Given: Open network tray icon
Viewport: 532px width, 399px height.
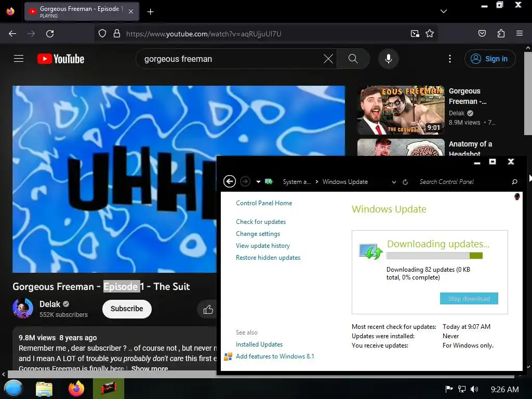Looking at the screenshot, I should click(x=462, y=389).
